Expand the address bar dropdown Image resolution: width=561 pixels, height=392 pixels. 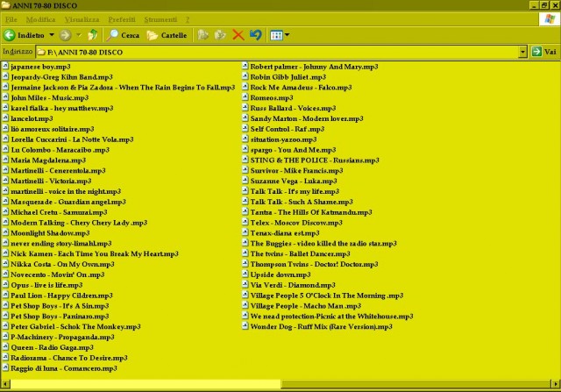(523, 52)
